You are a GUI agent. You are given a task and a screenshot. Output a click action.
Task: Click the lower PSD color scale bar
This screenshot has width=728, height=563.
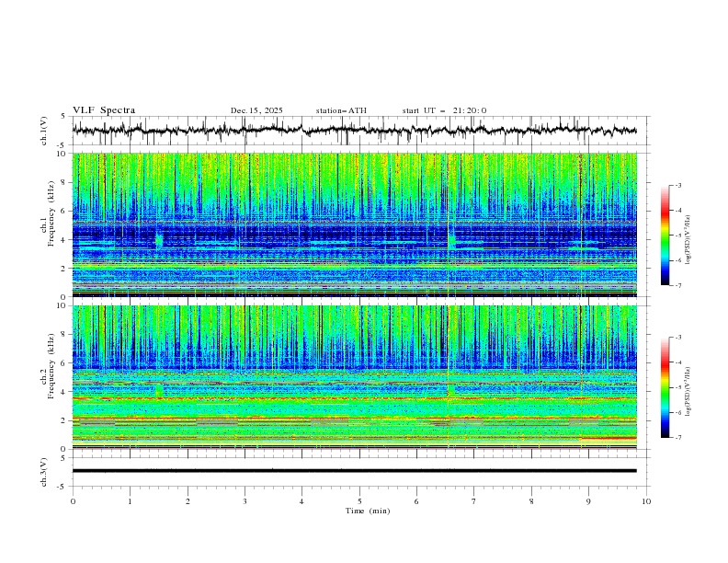665,387
